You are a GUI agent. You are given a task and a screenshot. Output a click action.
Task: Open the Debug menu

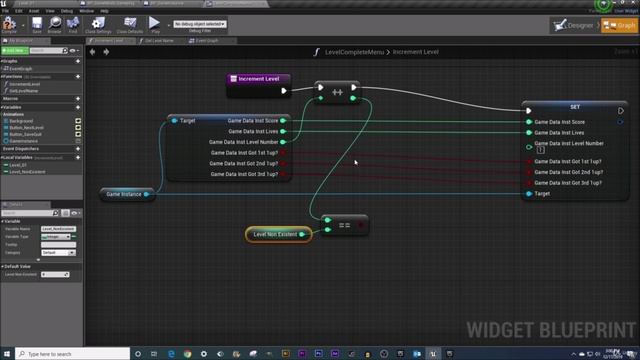67,11
